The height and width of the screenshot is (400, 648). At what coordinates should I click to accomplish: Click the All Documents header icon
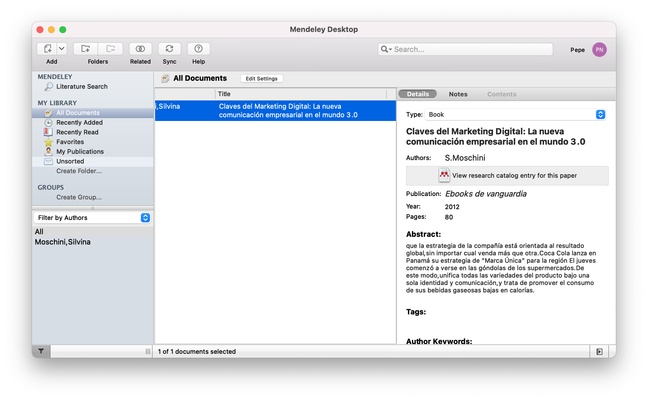[x=165, y=78]
